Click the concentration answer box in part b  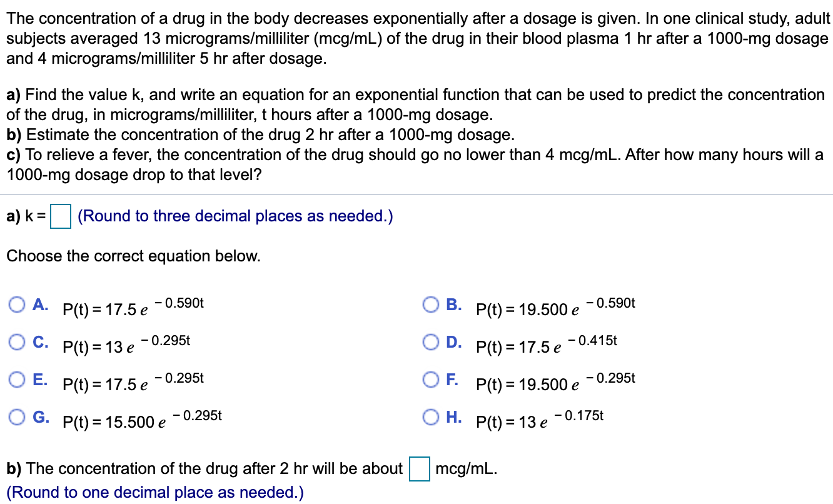[x=419, y=468]
